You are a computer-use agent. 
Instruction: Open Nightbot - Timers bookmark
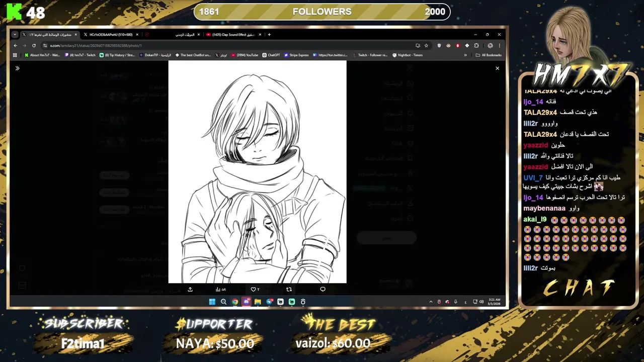[408, 55]
